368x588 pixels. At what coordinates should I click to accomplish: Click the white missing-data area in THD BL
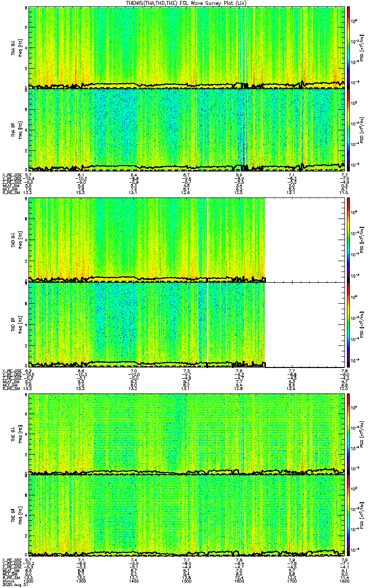coord(305,240)
